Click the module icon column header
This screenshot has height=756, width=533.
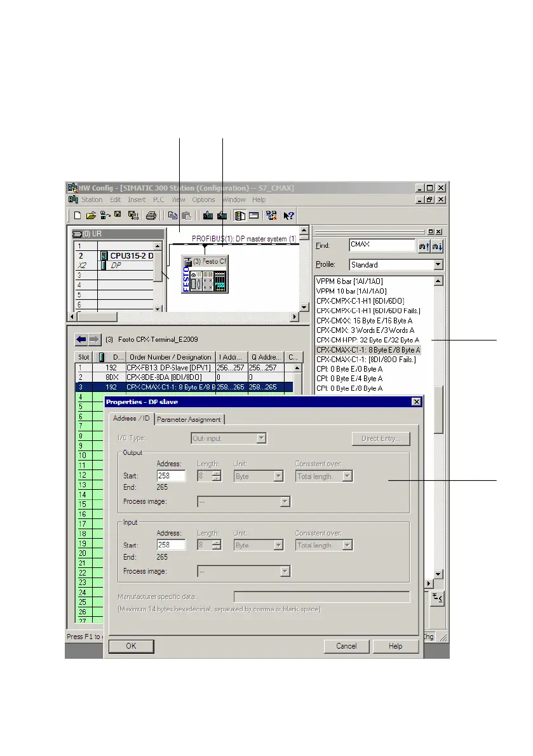coord(101,357)
